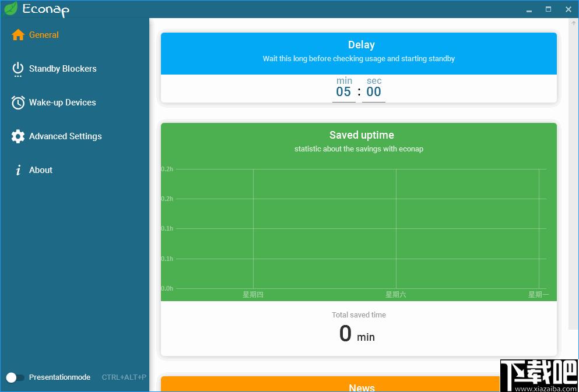Viewport: 579px width, 392px height.
Task: Click the Standby Blockers power icon
Action: point(18,69)
